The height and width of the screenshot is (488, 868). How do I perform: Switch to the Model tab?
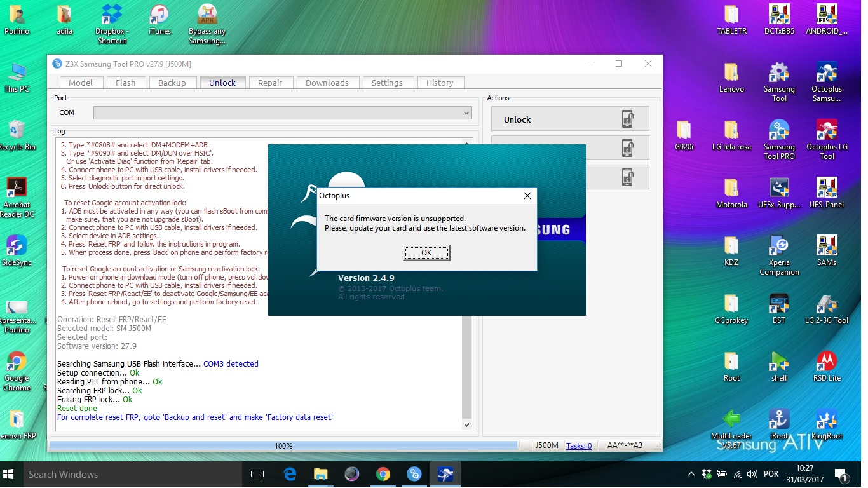click(81, 83)
